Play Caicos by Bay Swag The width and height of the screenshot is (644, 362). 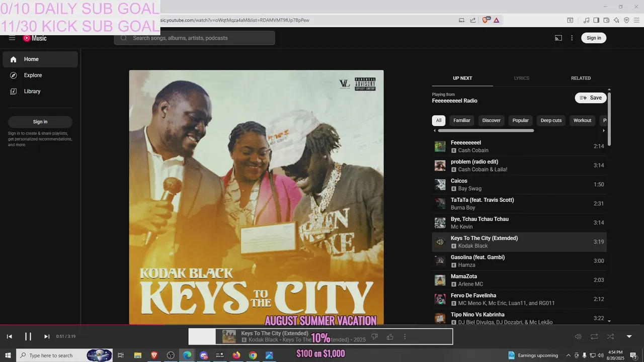tap(519, 185)
